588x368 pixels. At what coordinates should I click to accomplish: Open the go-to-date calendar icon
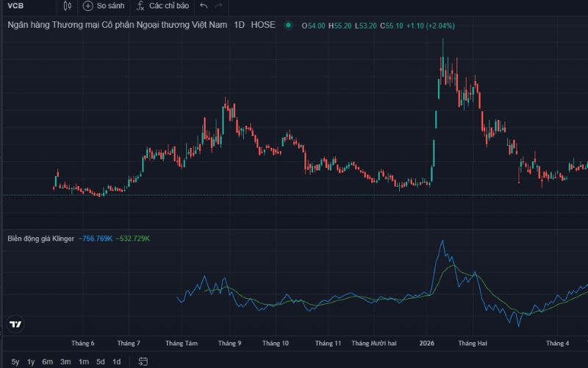click(143, 361)
